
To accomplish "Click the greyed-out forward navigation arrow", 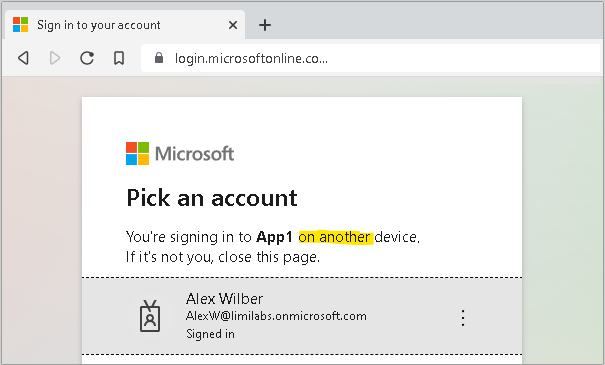I will coord(55,58).
